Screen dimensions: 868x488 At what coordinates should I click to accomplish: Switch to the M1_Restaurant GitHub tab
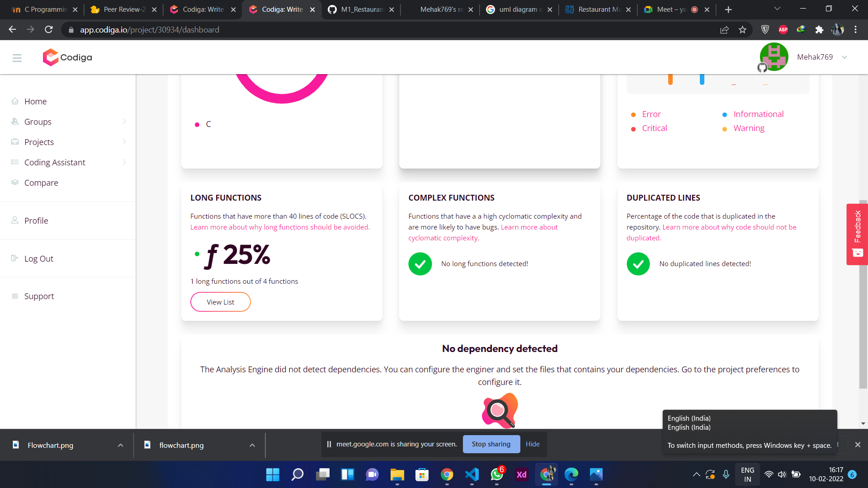[x=362, y=9]
